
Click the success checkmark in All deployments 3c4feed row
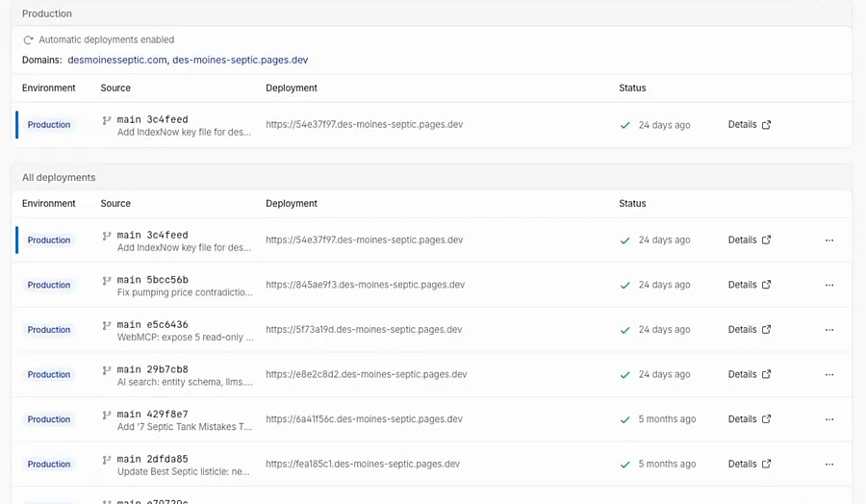624,240
